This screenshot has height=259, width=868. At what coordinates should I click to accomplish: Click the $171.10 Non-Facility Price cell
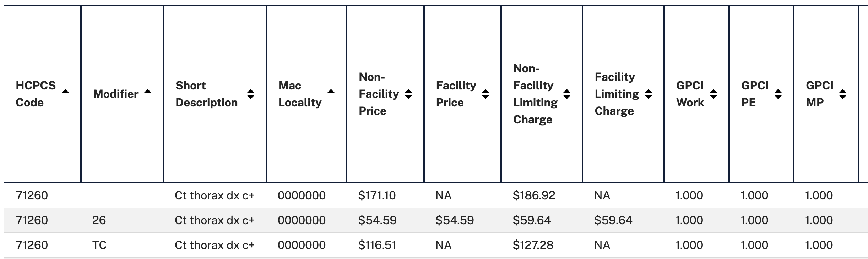(377, 195)
